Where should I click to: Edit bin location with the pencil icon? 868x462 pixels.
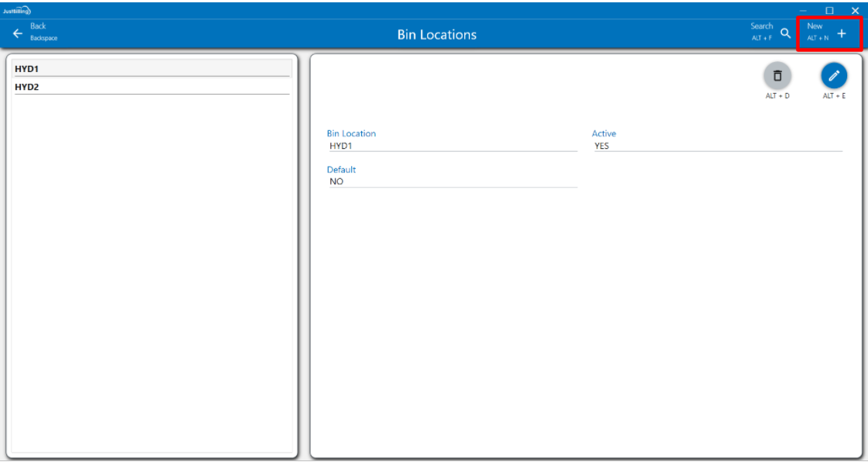(834, 76)
